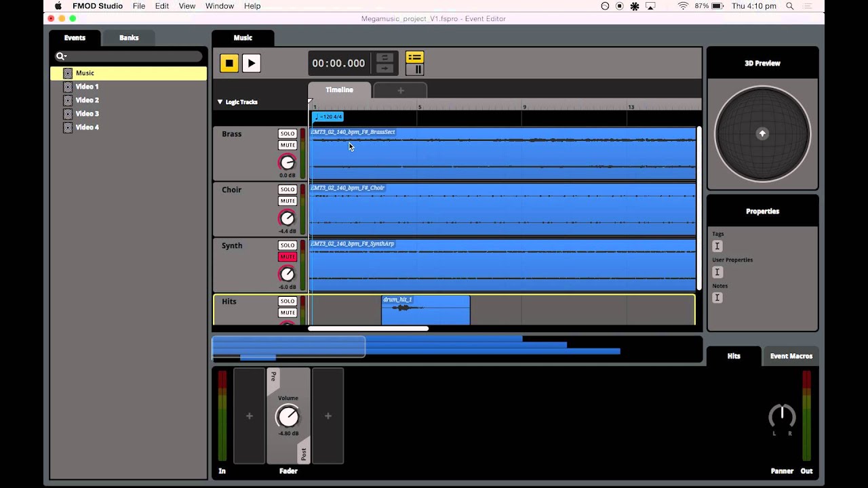Add a new sheet with the plus tab
The width and height of the screenshot is (868, 488).
coord(400,90)
